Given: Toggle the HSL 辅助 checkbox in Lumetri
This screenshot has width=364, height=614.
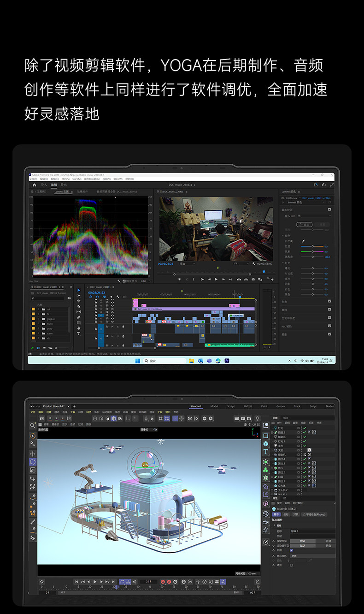Looking at the screenshot, I should click(329, 326).
